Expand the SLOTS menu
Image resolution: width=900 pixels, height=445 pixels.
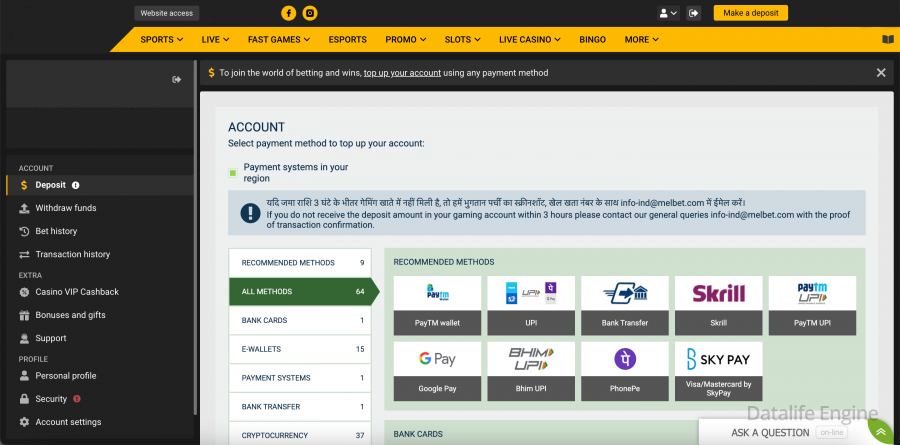click(463, 40)
